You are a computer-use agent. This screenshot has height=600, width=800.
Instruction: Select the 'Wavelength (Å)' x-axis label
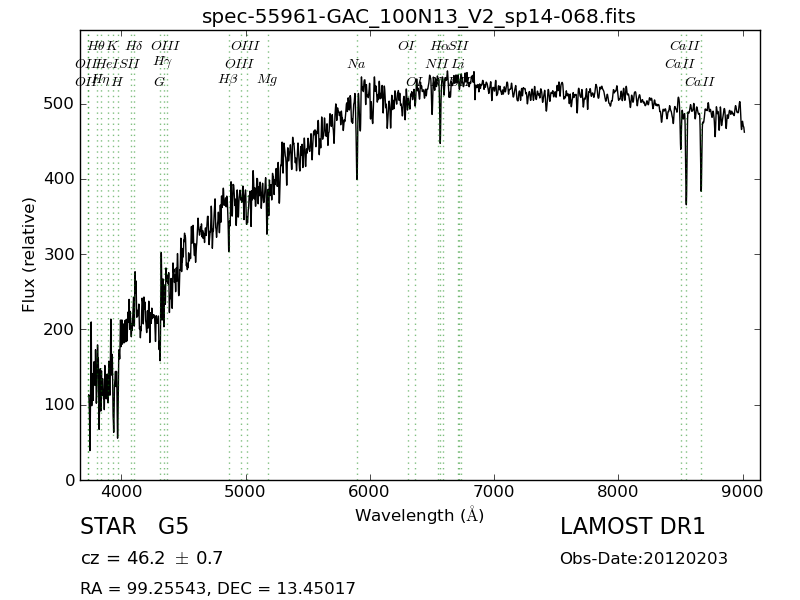click(419, 515)
